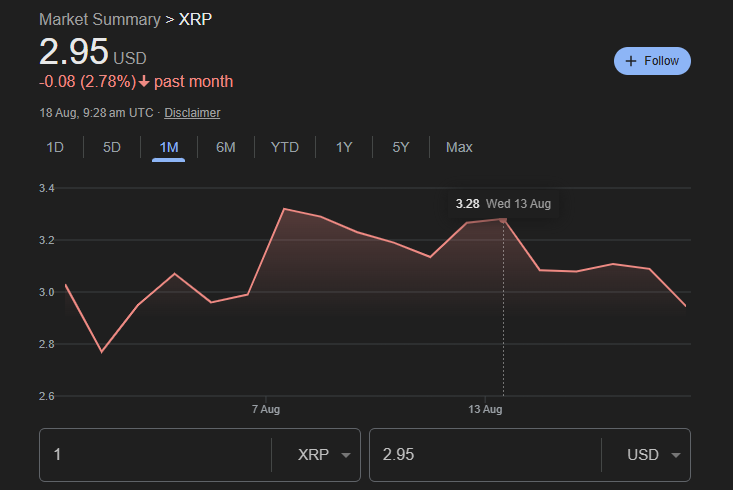Click the 2.8 y-axis label
This screenshot has width=733, height=490.
tap(46, 344)
